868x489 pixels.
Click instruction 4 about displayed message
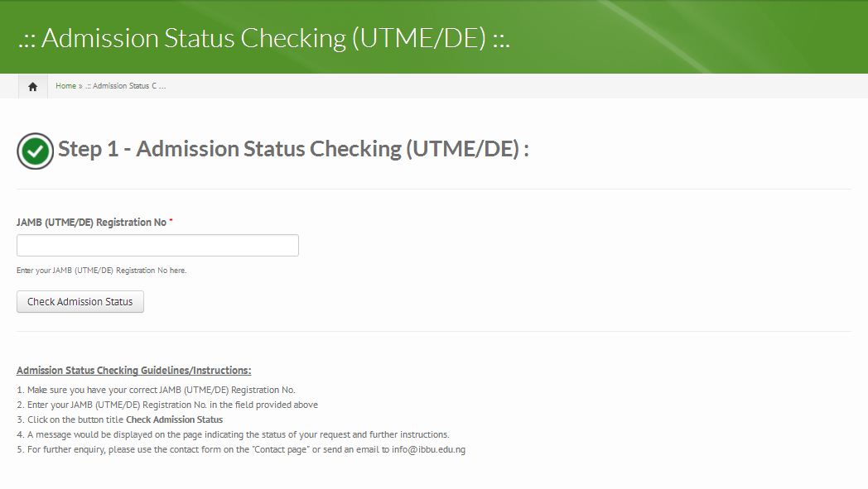(233, 434)
